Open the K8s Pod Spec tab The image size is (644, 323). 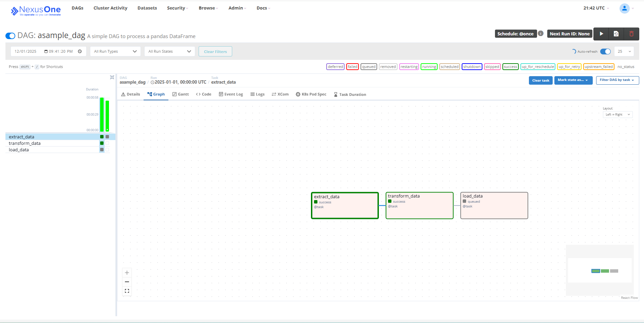tap(311, 95)
